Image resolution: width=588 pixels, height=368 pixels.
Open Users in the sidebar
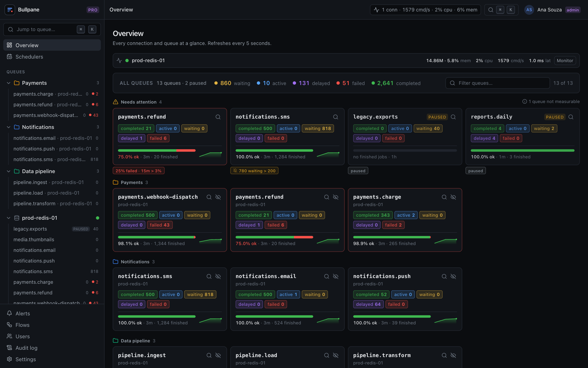pyautogui.click(x=52, y=336)
